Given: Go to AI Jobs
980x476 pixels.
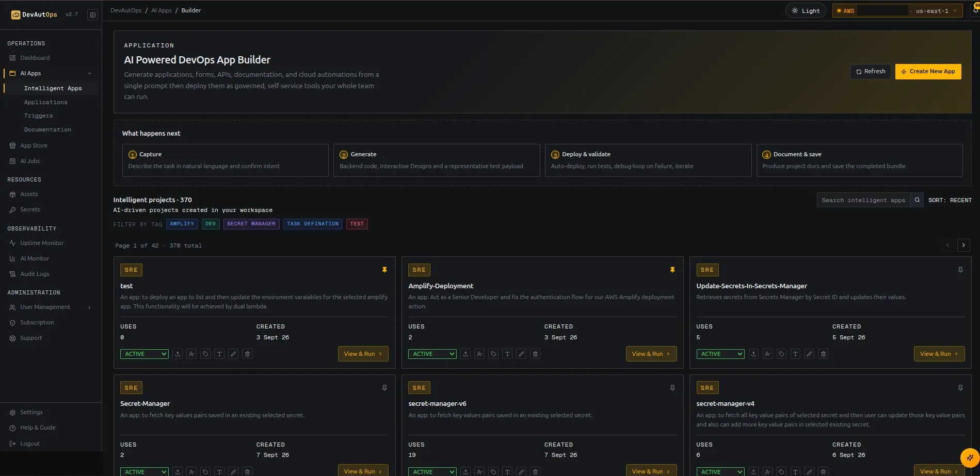Looking at the screenshot, I should 30,161.
